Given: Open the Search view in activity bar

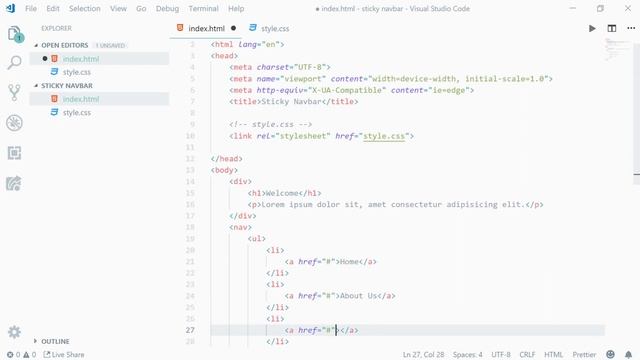Looking at the screenshot, I should click(x=15, y=62).
